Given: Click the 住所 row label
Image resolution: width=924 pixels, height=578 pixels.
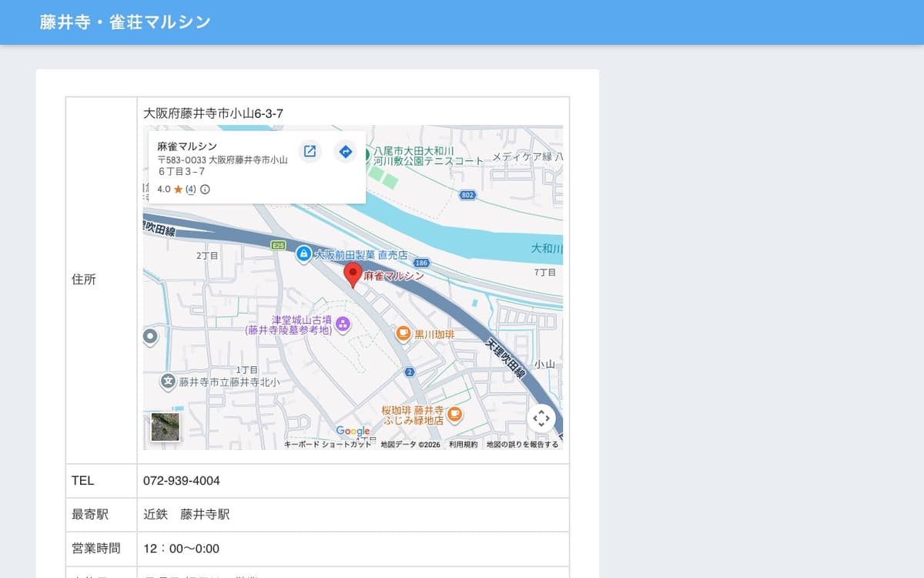Looking at the screenshot, I should [84, 280].
